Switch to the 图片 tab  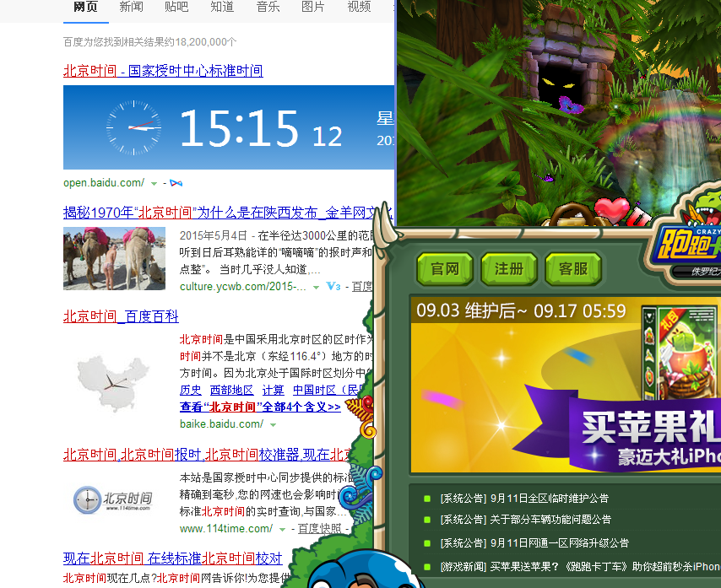(313, 8)
